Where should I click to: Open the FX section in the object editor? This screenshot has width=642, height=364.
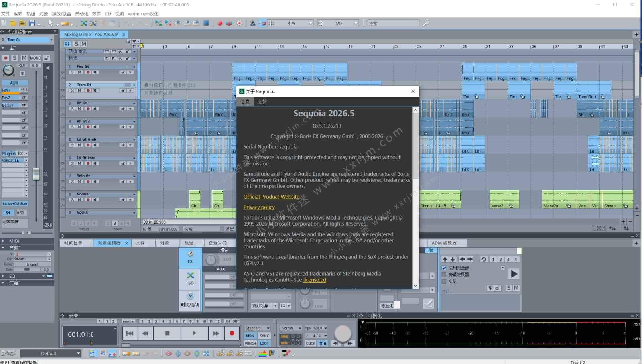click(190, 257)
